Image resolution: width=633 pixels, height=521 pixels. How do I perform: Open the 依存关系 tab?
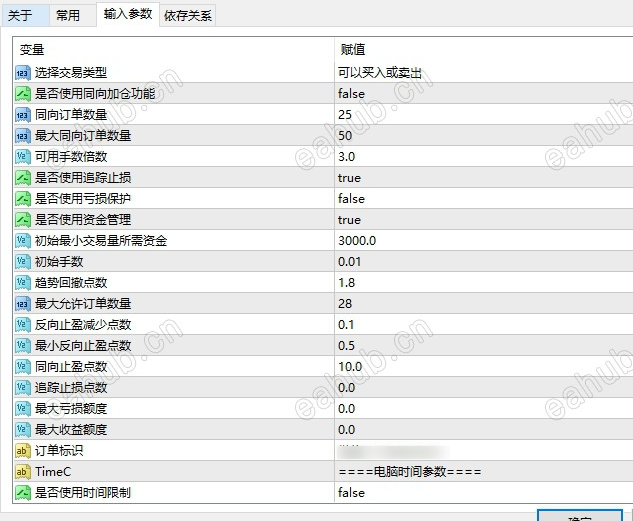188,15
